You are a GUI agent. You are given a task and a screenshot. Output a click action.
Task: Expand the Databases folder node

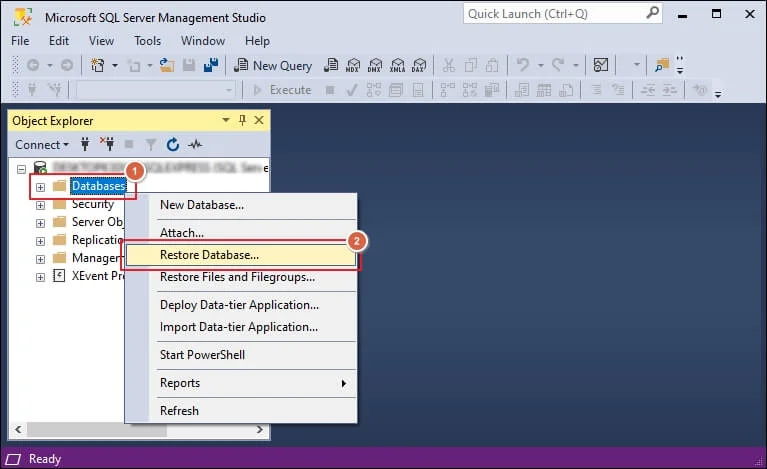[x=41, y=187]
